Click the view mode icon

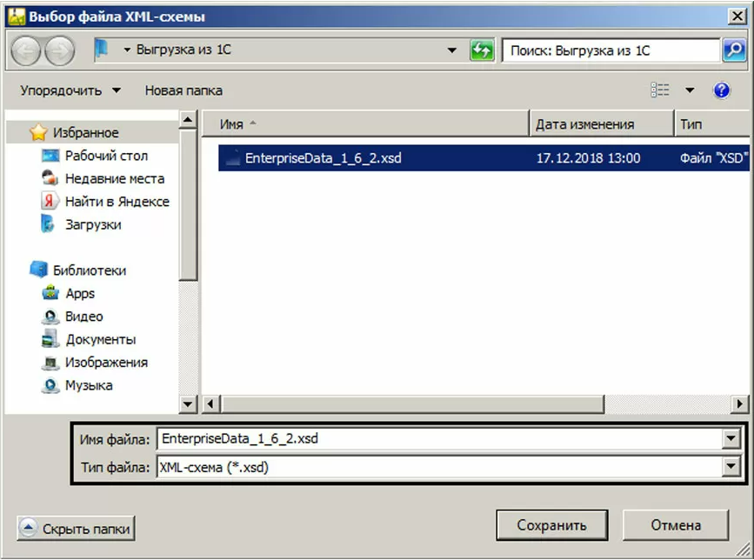[x=660, y=90]
